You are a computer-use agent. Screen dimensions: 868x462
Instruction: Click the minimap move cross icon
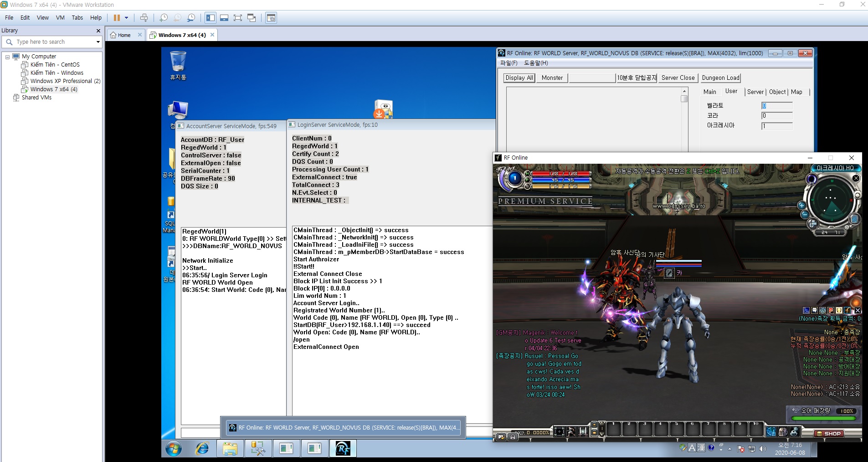pos(812,224)
